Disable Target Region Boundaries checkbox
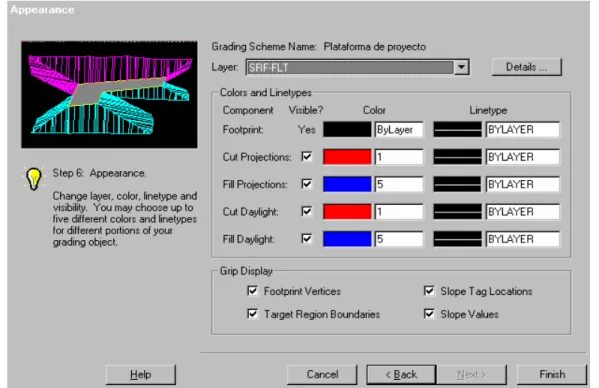The height and width of the screenshot is (388, 599). coord(253,314)
